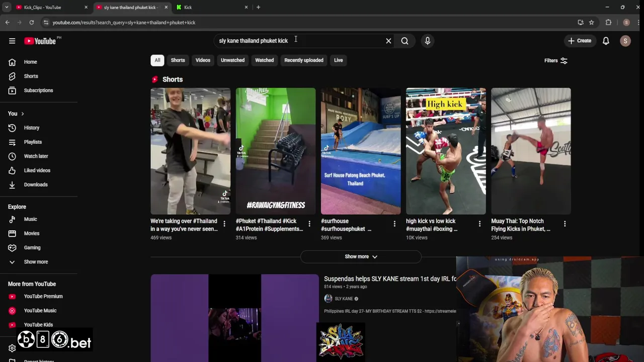644x362 pixels.
Task: Open the account avatar menu
Action: (625, 41)
